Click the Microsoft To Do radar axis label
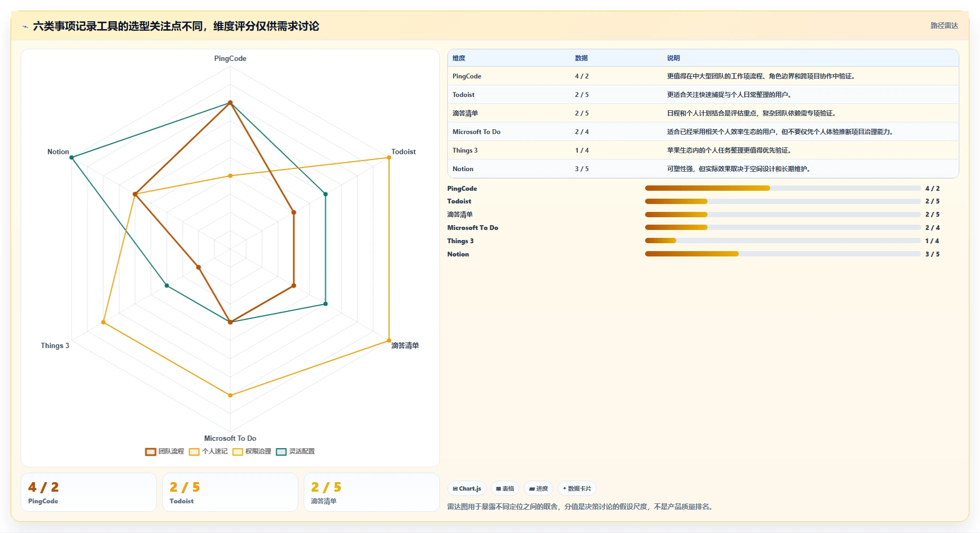This screenshot has height=533, width=980. pos(230,439)
